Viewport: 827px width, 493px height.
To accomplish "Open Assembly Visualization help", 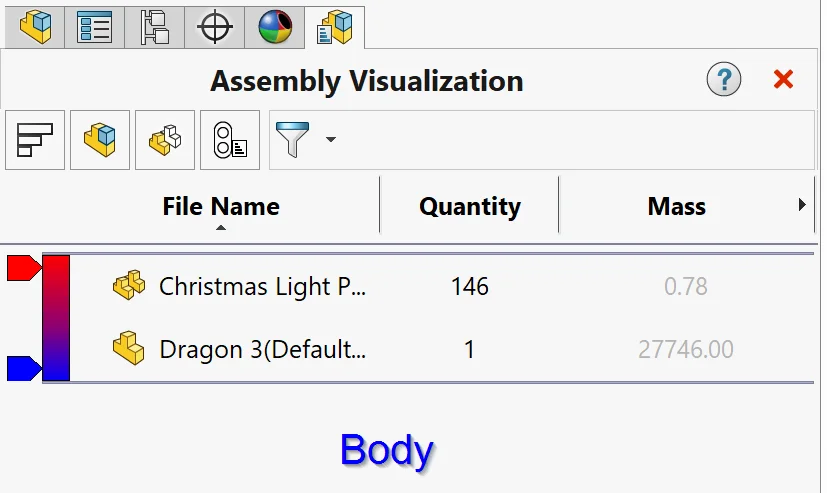I will (x=723, y=80).
